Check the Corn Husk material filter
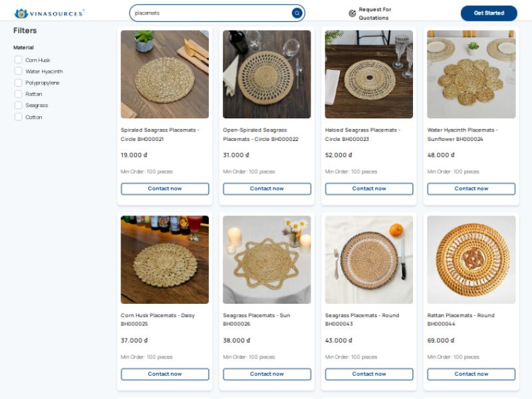Image resolution: width=532 pixels, height=399 pixels. (x=19, y=60)
